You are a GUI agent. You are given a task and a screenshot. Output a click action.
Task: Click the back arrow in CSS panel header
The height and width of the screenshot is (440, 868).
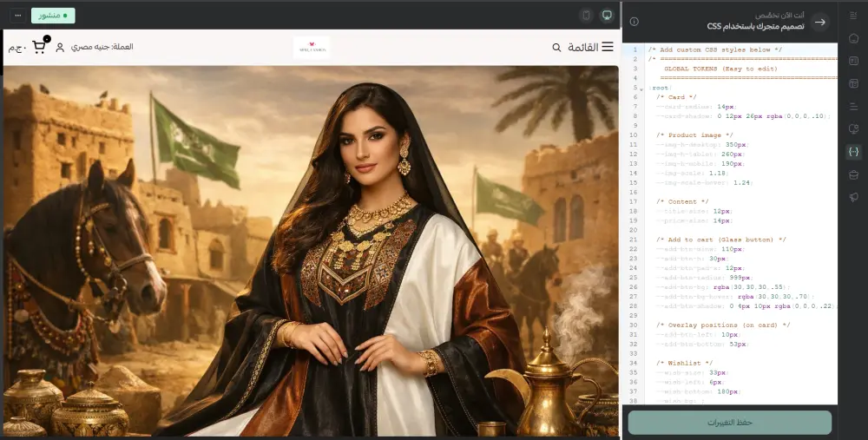[820, 22]
